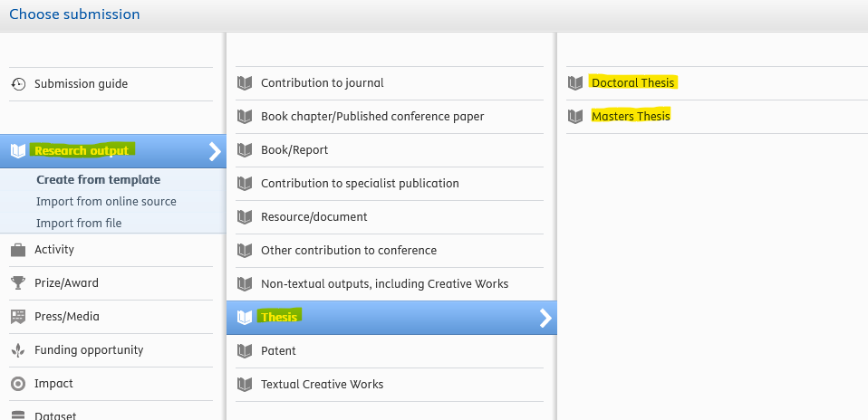Click the Funding opportunity sprout icon
This screenshot has width=868, height=420.
(x=18, y=350)
